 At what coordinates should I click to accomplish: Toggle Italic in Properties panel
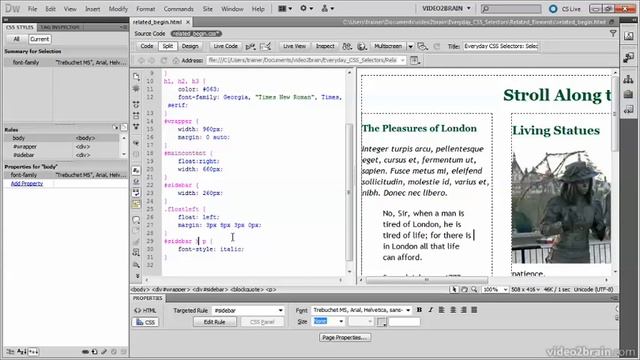click(430, 310)
